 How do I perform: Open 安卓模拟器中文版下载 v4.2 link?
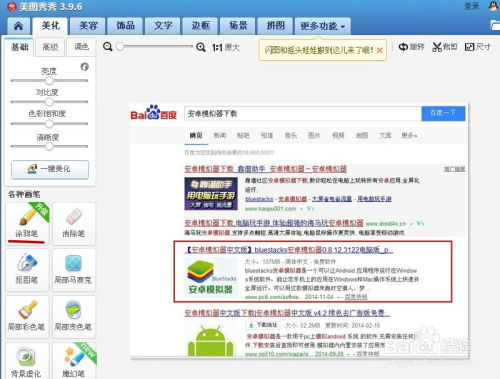click(287, 313)
